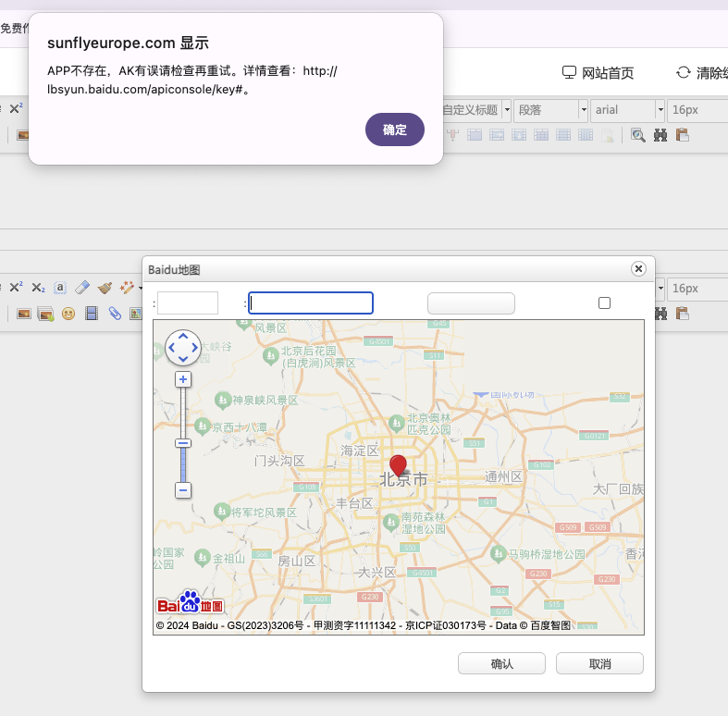The height and width of the screenshot is (716, 728).
Task: Click the 大兴区 label on the map
Action: (376, 572)
